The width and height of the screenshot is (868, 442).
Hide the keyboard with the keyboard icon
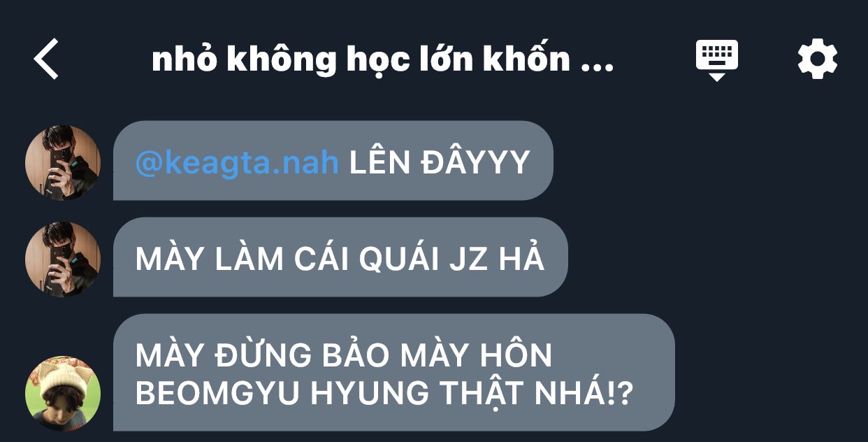coord(717,59)
